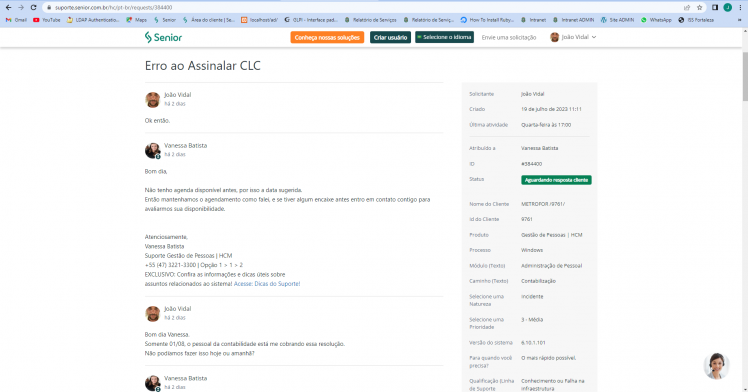Open the Acesse: Dicas do Suporte link

267,284
